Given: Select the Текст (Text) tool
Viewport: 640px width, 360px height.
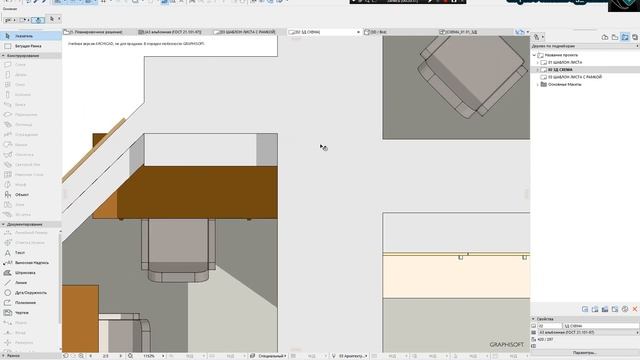Looking at the screenshot, I should (x=31, y=253).
